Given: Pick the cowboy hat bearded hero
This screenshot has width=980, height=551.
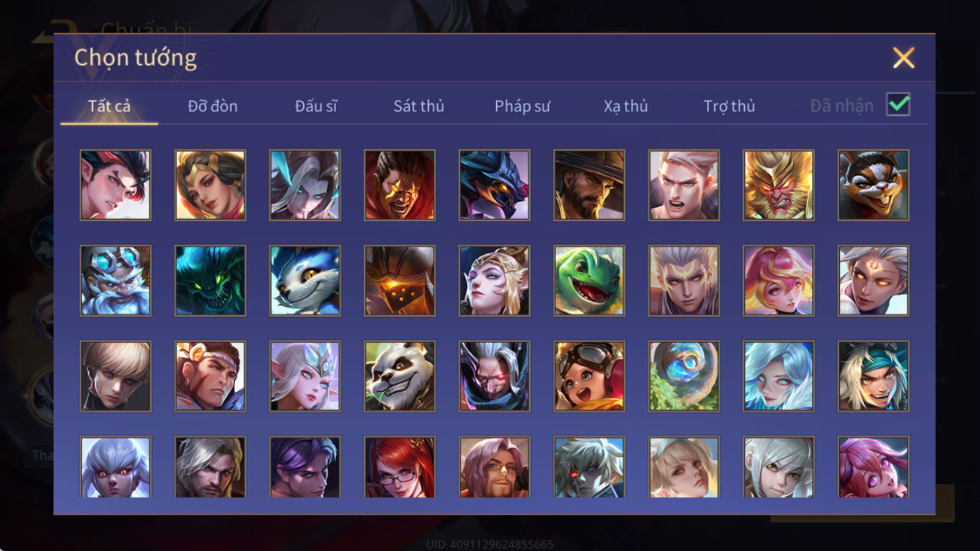Looking at the screenshot, I should 589,185.
